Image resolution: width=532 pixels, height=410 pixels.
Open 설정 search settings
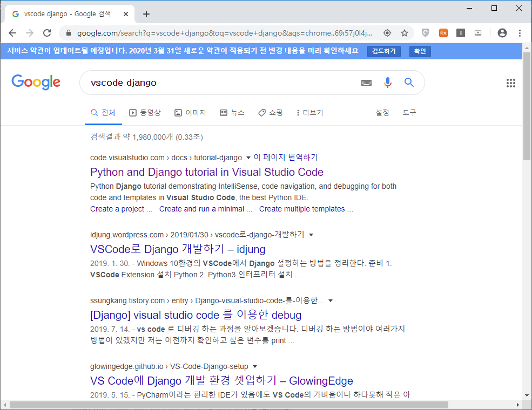[382, 113]
